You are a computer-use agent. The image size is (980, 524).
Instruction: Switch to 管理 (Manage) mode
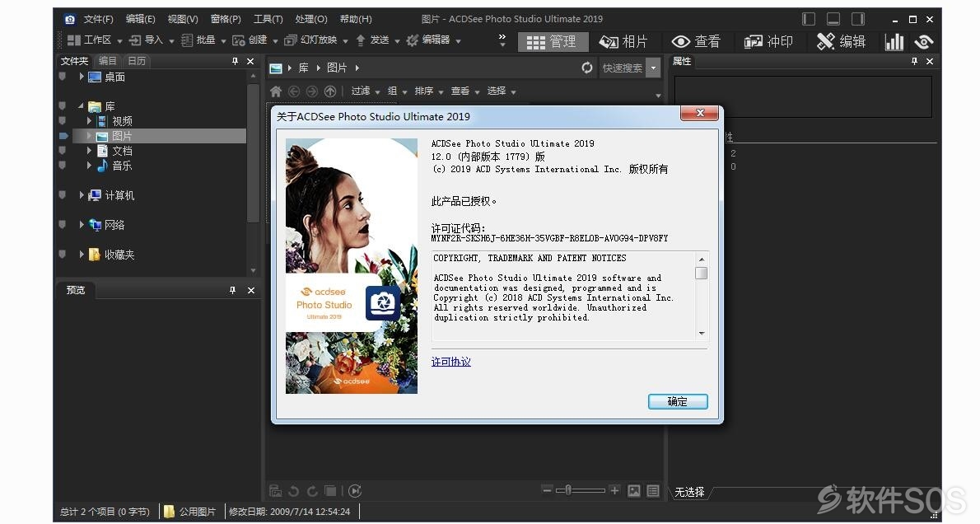(553, 42)
